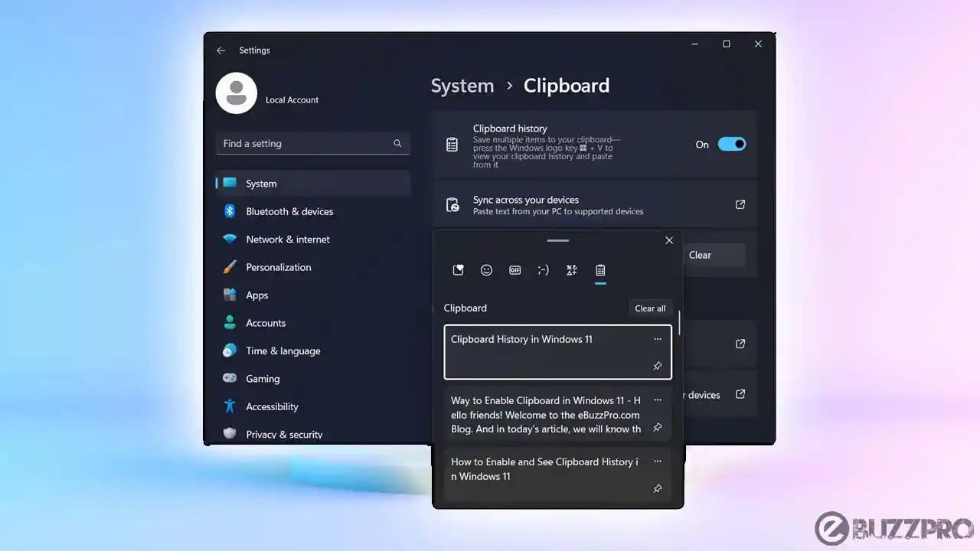This screenshot has width=980, height=551.
Task: Open options menu for first clipboard item
Action: pos(657,339)
